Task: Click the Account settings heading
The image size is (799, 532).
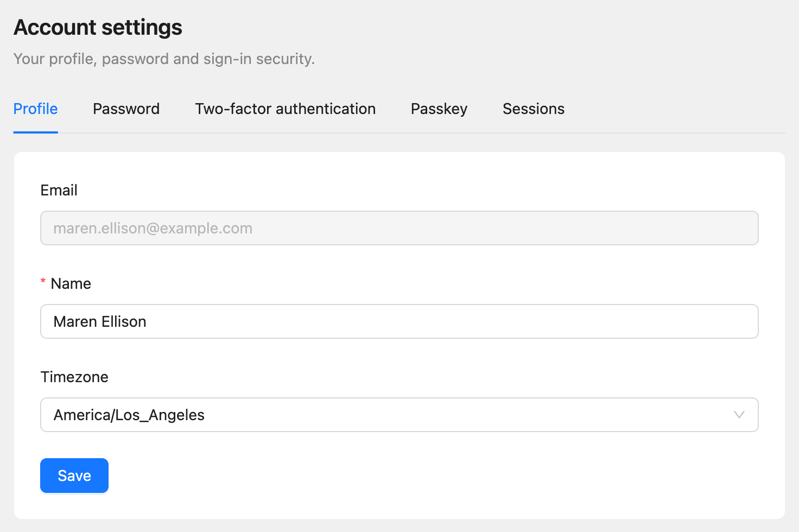Action: click(x=98, y=27)
